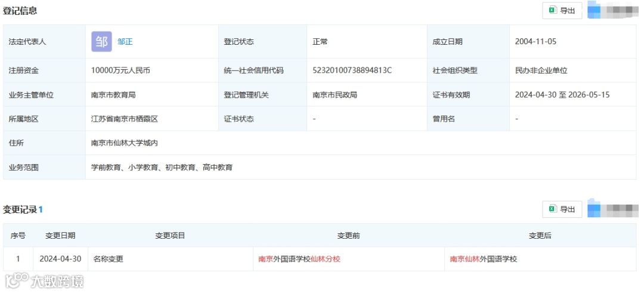The height and width of the screenshot is (293, 644).
Task: Click 曾用名 label cell
Action: coord(469,119)
